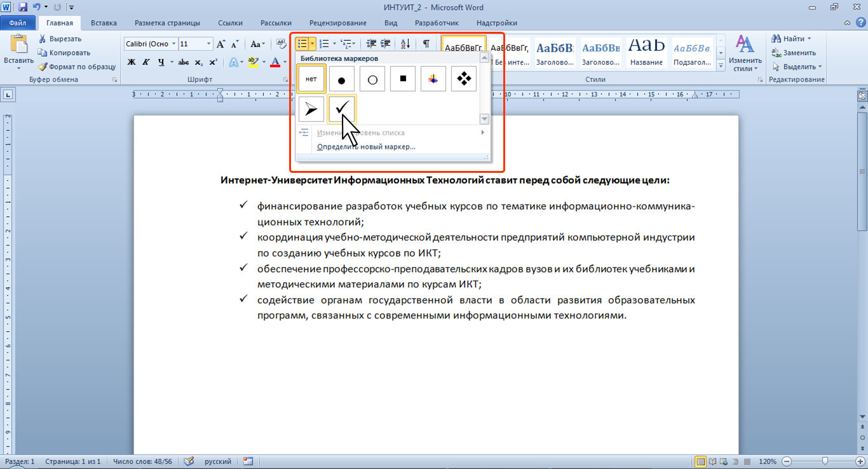Screen dimensions: 868x469
Task: Open the bullet list dropdown arrow
Action: click(x=313, y=44)
